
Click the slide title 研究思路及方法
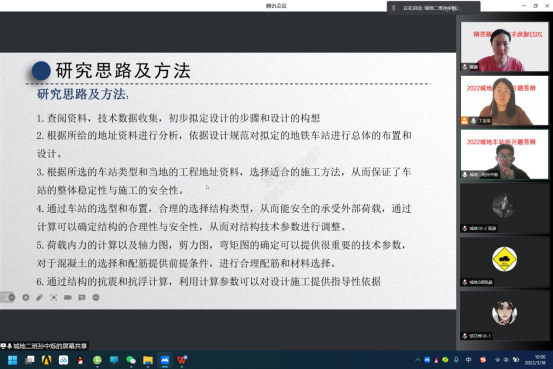123,71
